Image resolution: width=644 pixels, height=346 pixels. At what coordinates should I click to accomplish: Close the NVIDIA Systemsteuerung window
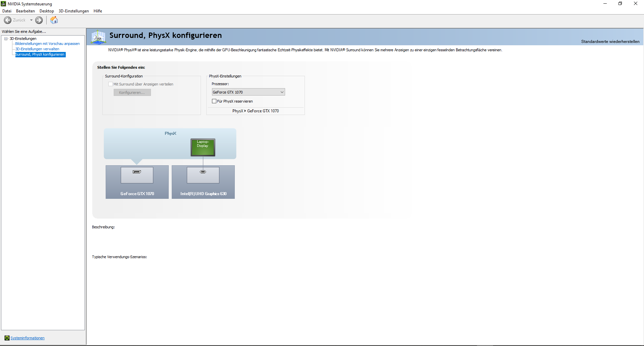636,4
